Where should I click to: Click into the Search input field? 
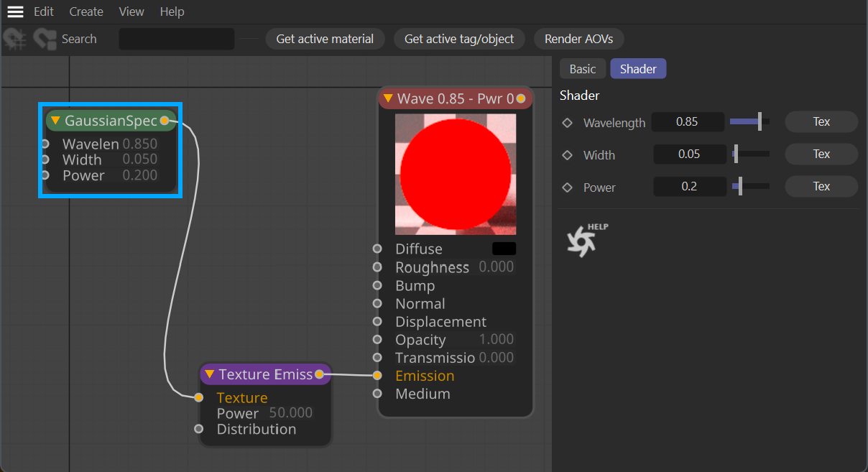coord(177,39)
